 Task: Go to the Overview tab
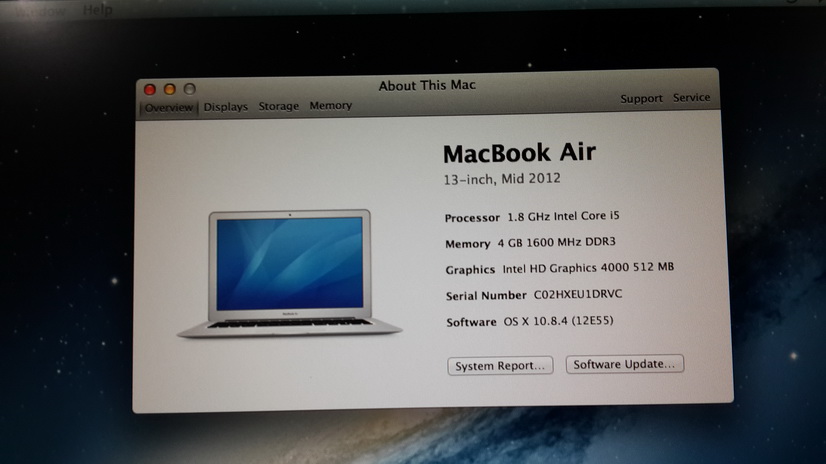coord(168,107)
